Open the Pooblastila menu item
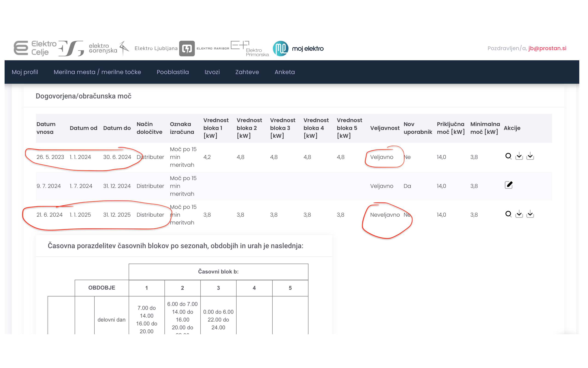Screen dimensions: 588x368 [x=172, y=72]
